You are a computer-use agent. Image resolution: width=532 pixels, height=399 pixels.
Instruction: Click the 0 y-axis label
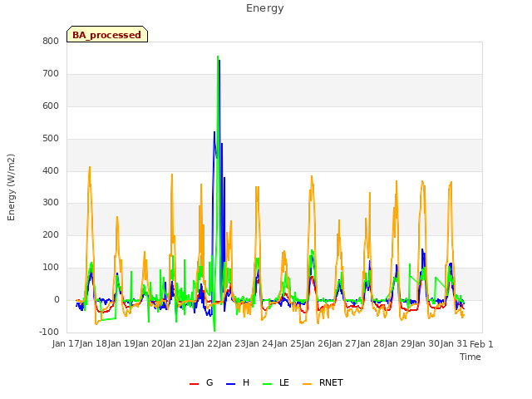pos(57,300)
